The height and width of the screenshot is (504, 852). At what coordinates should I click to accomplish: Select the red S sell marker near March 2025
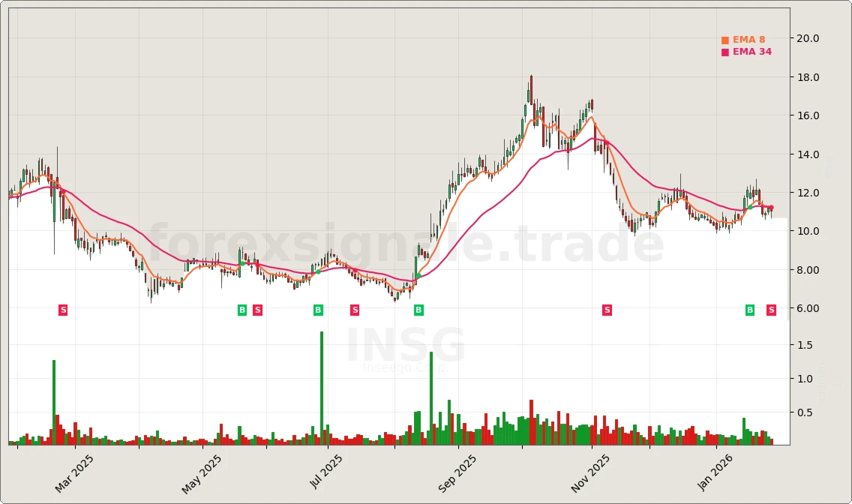pos(63,310)
